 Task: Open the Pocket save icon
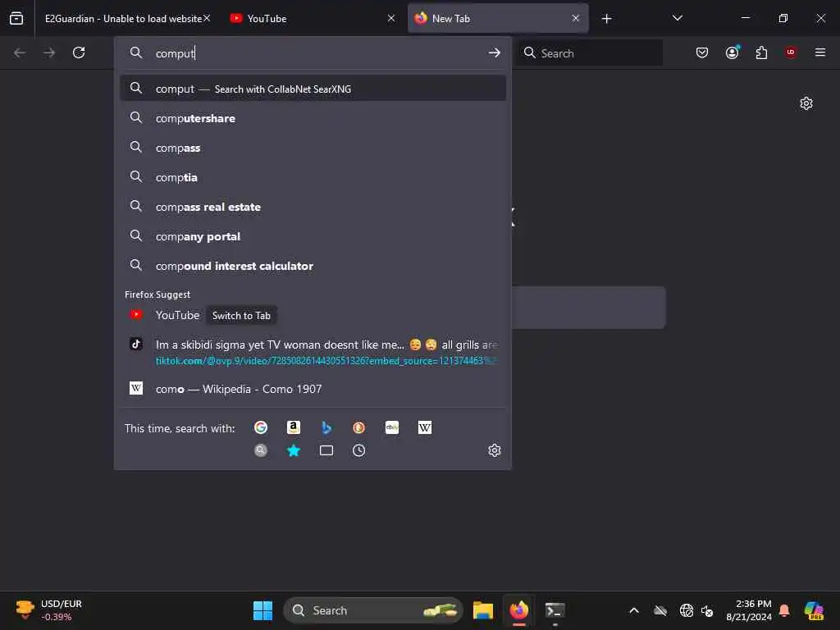[x=702, y=52]
